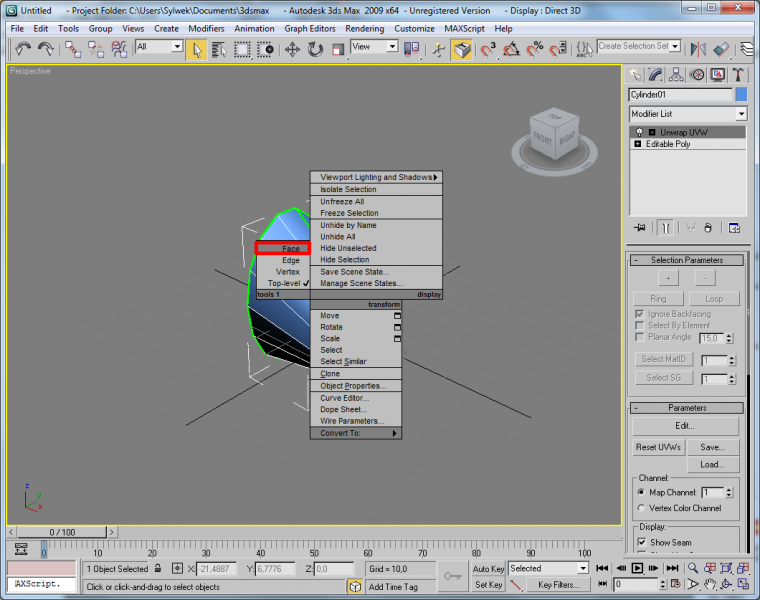Click the Edit... button in Parameters
The width and height of the screenshot is (760, 600).
click(x=685, y=426)
